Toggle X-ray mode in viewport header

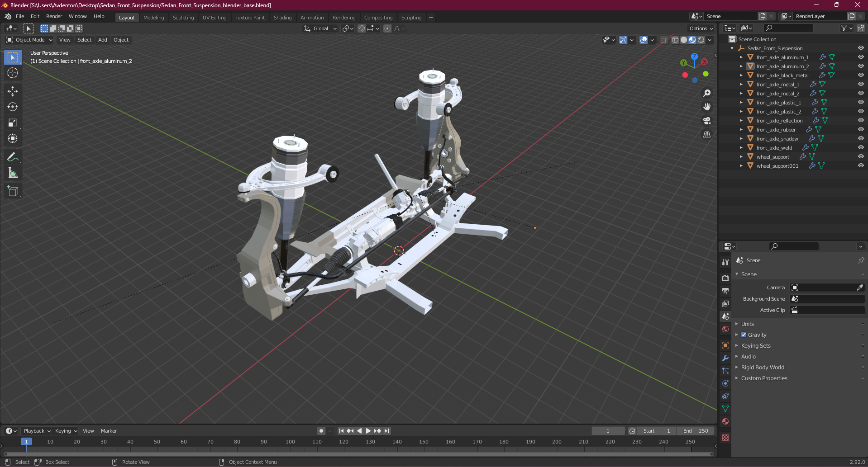click(x=664, y=40)
